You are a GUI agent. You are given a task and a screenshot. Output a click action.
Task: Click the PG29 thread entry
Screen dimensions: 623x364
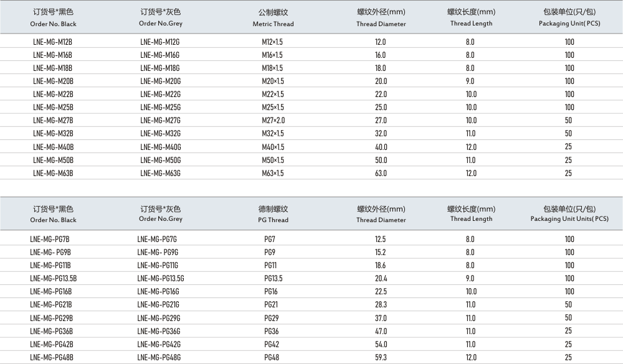[271, 318]
